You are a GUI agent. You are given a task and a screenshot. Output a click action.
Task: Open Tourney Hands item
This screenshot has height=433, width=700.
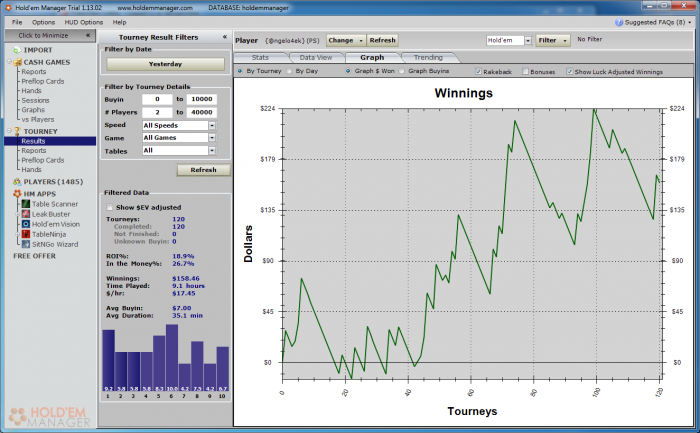31,170
